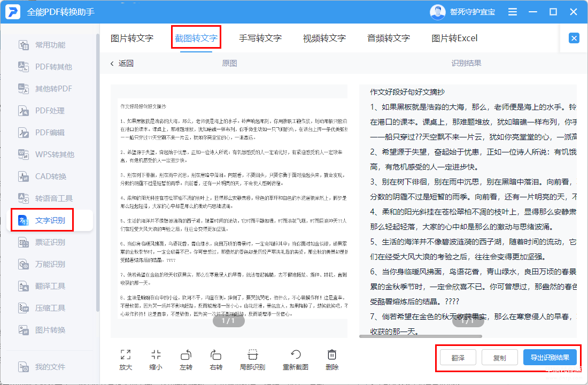Select 压缩工具 in sidebar
Screen dimensions: 588x385
[x=42, y=308]
